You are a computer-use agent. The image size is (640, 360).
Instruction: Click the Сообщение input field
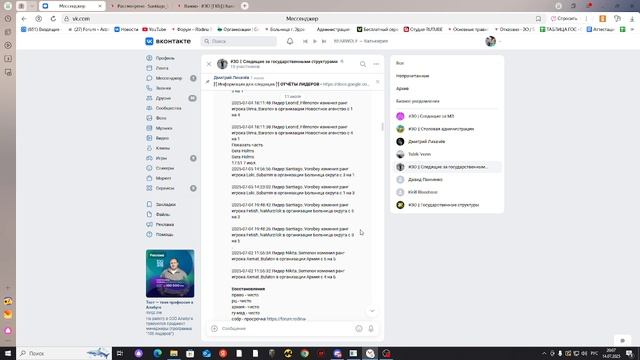point(286,329)
